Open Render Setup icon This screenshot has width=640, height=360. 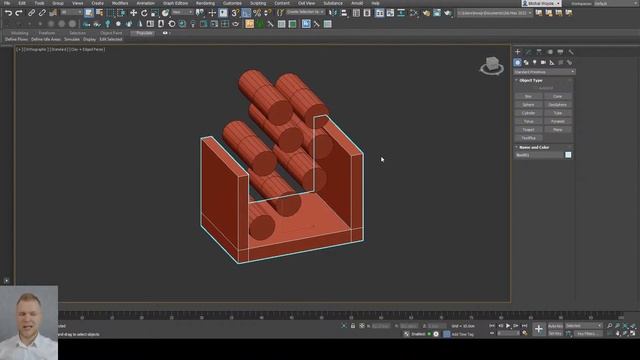[x=426, y=13]
